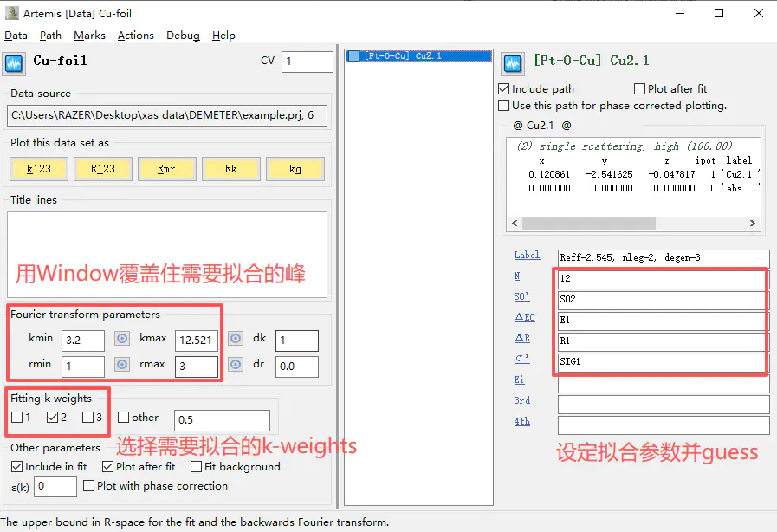Click the Cu-foil data plot icon
Screen dimensions: 777x532
[x=14, y=64]
